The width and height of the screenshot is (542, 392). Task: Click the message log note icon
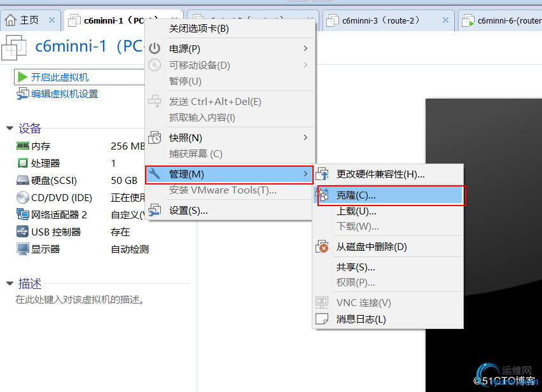[322, 319]
